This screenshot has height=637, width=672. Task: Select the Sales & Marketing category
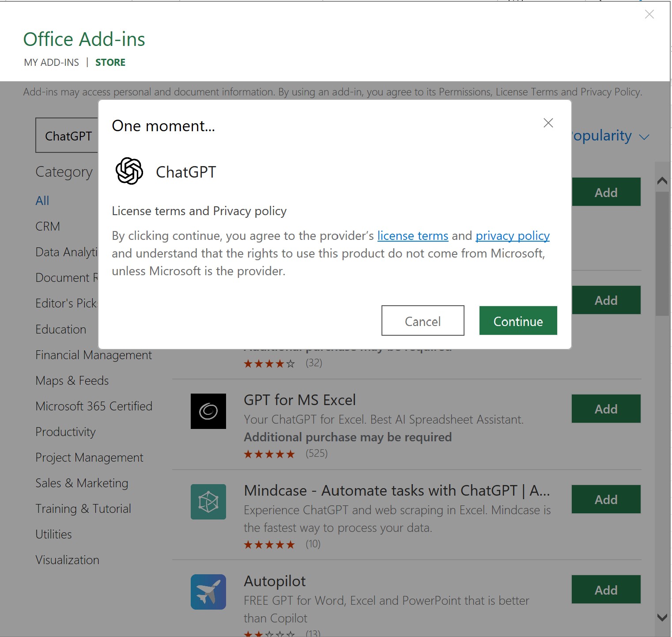point(82,483)
